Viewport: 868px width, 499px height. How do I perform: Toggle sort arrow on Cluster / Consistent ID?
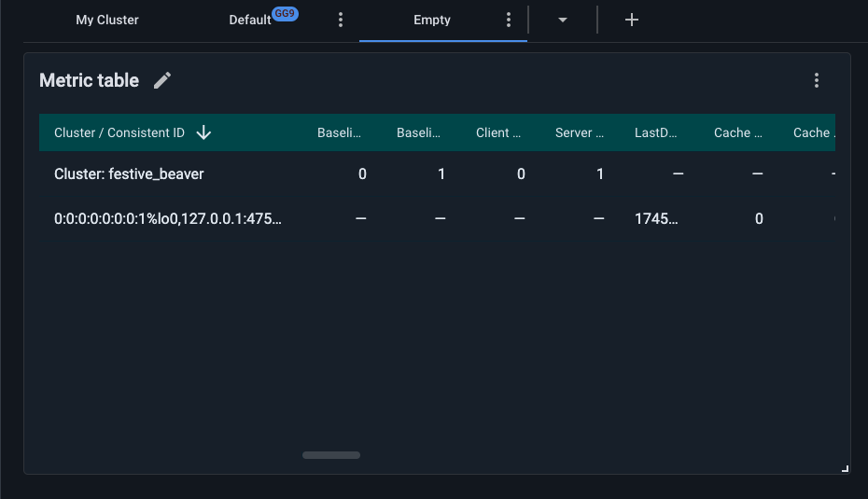pyautogui.click(x=203, y=132)
